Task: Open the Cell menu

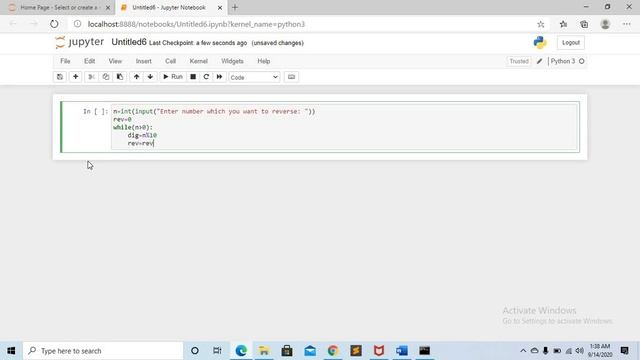Action: pos(171,61)
